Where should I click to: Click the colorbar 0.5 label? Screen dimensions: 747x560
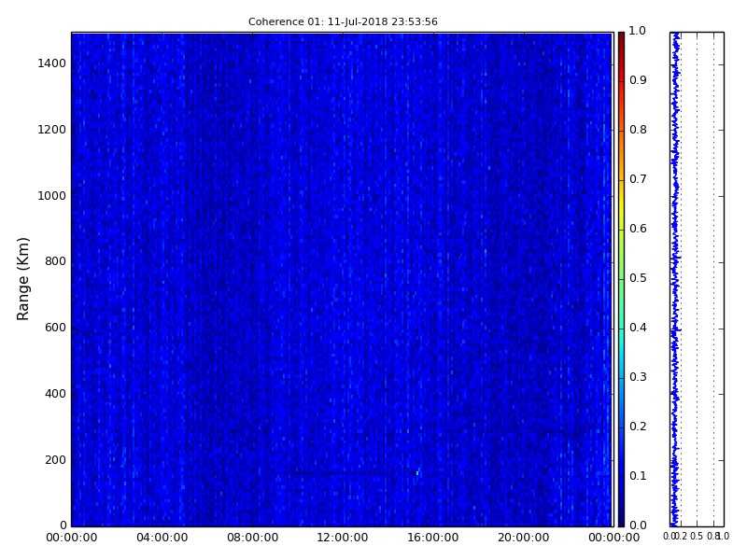click(638, 278)
